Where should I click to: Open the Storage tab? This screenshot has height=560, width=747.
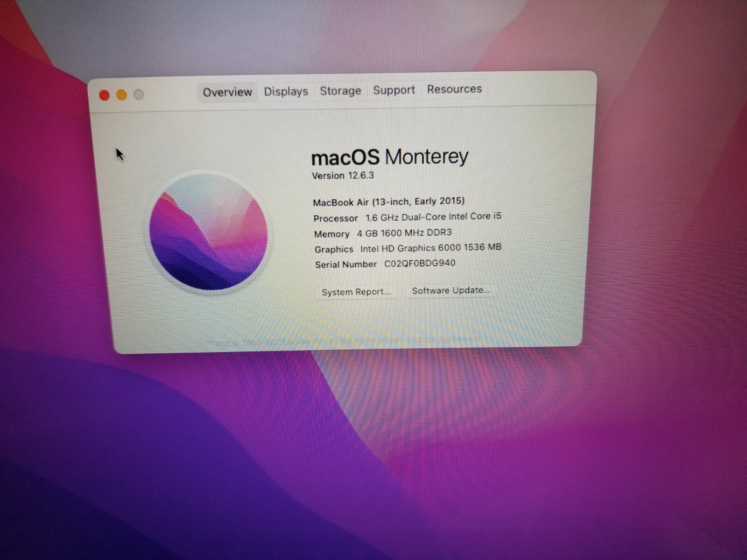point(340,91)
